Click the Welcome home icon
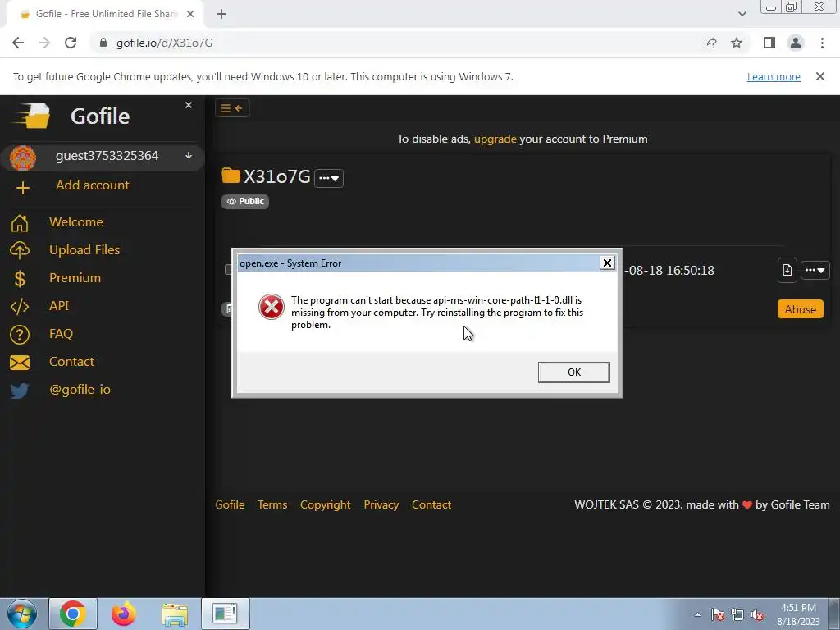This screenshot has width=840, height=630. 20,223
